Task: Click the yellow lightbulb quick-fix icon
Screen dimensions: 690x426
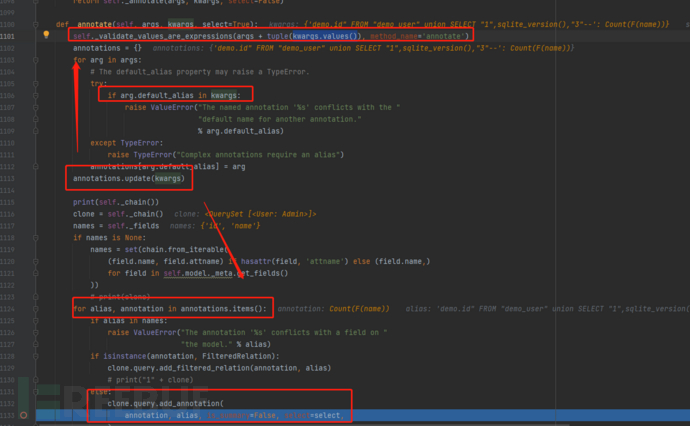Action: [46, 35]
